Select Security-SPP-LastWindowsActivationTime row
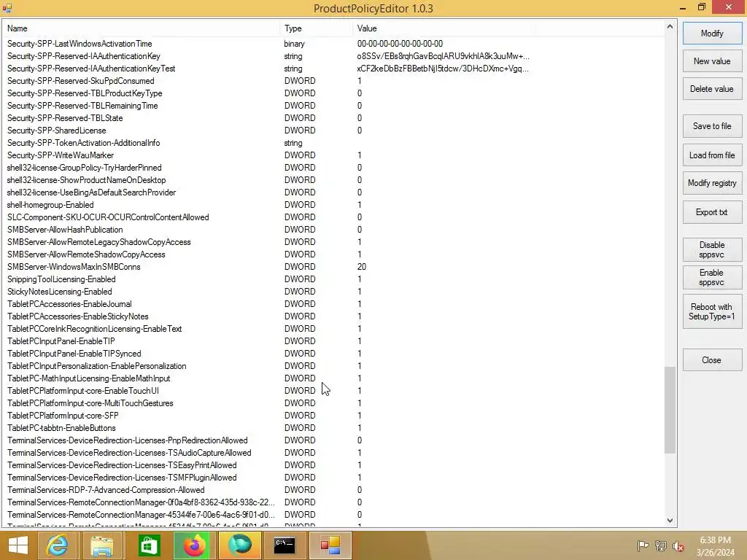 [333, 44]
